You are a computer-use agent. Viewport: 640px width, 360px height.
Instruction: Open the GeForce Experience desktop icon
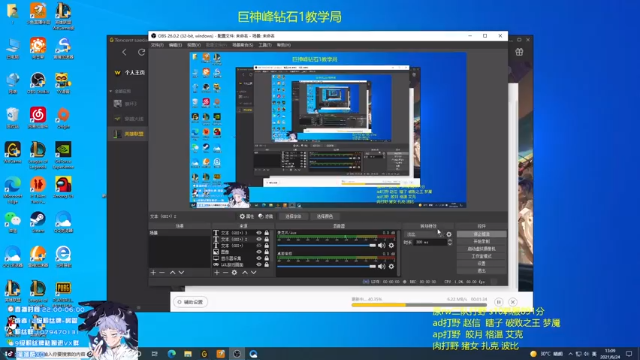coord(63,155)
